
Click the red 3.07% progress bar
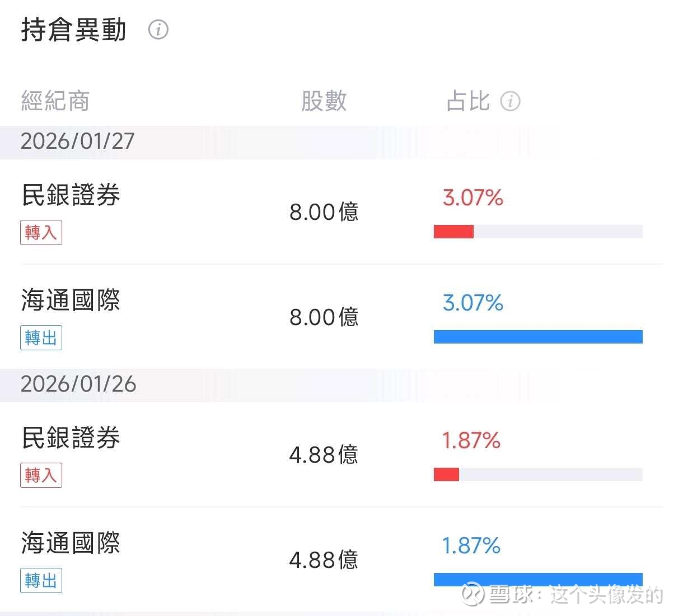pos(454,231)
